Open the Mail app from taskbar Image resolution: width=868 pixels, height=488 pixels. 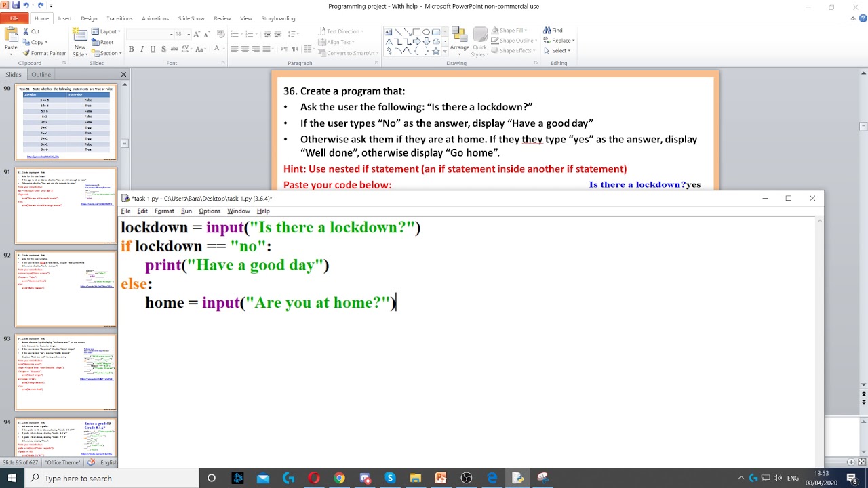point(263,478)
